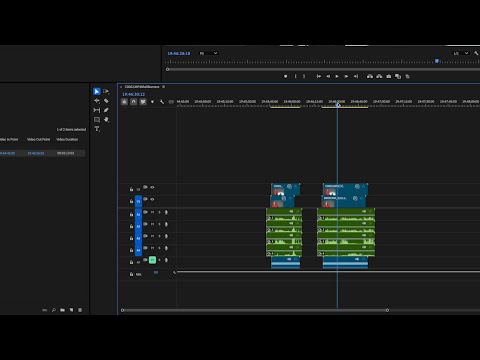The width and height of the screenshot is (480, 360).
Task: Select the Rectangle tool
Action: pyautogui.click(x=97, y=119)
